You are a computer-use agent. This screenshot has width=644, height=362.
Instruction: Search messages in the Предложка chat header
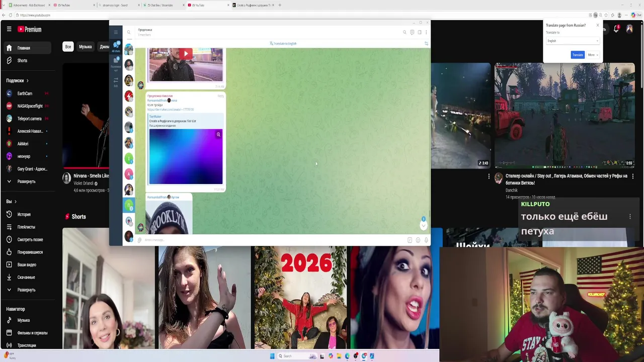[404, 32]
